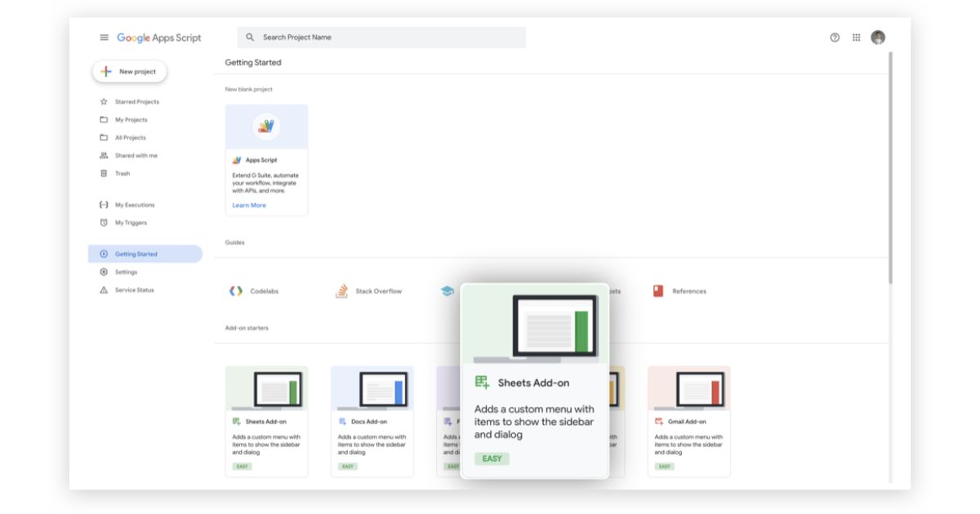Select the blank Apps Script project thumbnail
The height and width of the screenshot is (514, 980).
click(x=266, y=126)
